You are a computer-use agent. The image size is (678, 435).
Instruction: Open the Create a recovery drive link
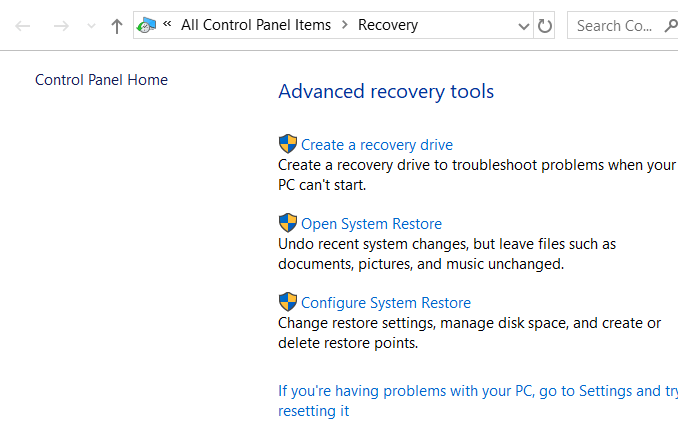click(x=377, y=145)
